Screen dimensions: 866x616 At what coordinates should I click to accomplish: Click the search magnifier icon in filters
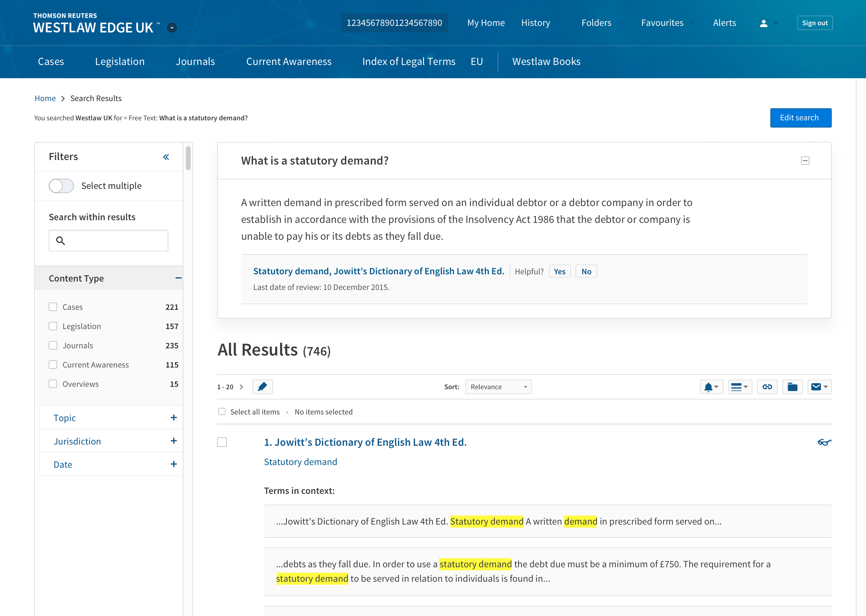click(60, 241)
